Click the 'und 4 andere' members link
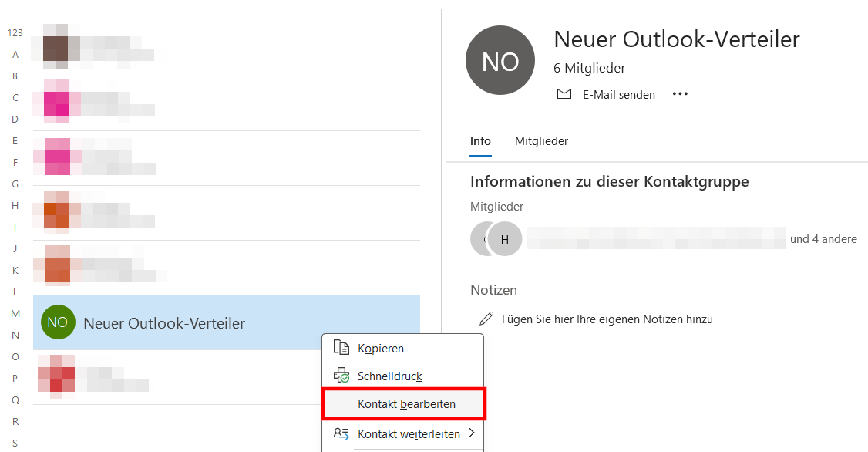The width and height of the screenshot is (868, 452). coord(823,239)
